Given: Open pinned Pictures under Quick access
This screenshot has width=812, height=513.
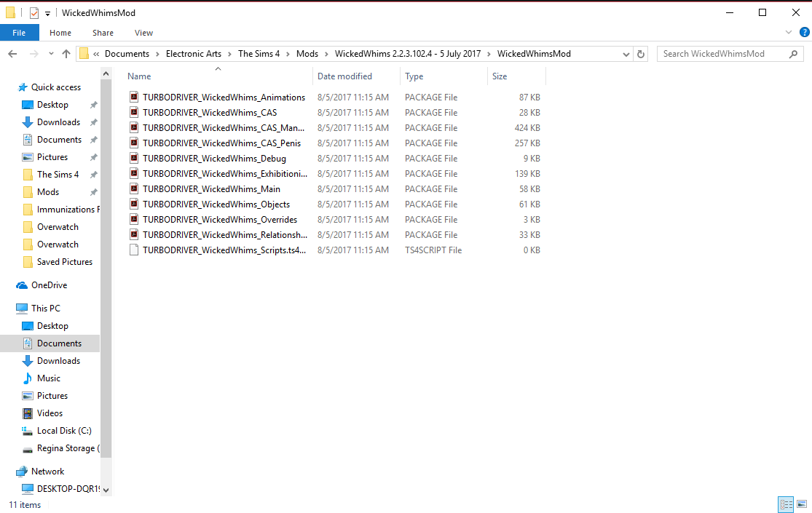Looking at the screenshot, I should click(52, 157).
